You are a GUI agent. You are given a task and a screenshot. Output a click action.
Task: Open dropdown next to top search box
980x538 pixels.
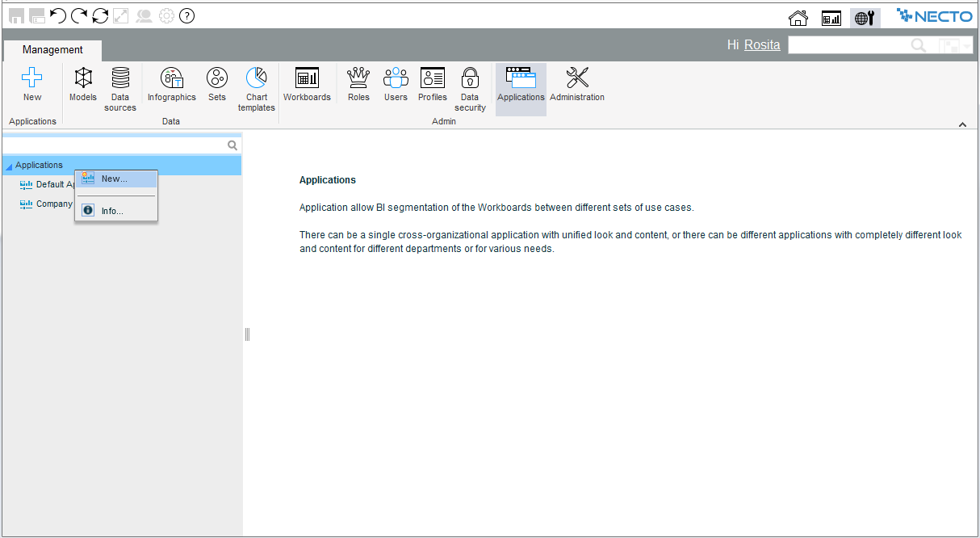click(967, 46)
